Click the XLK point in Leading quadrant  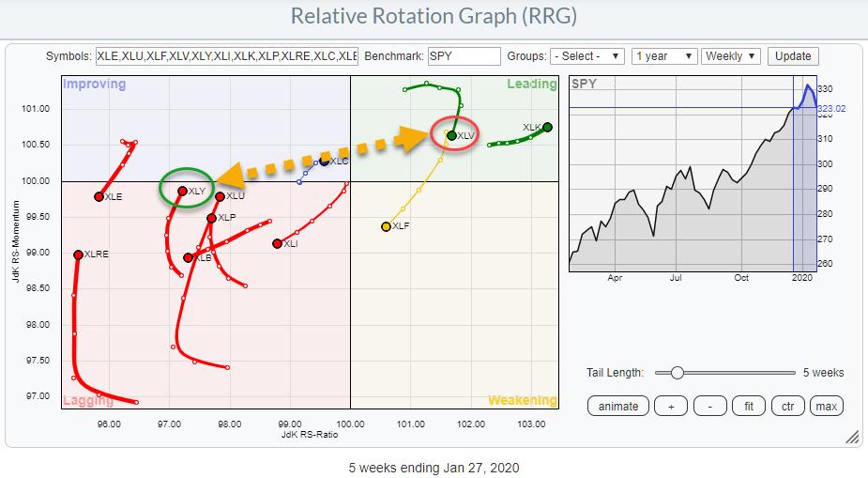tap(547, 127)
